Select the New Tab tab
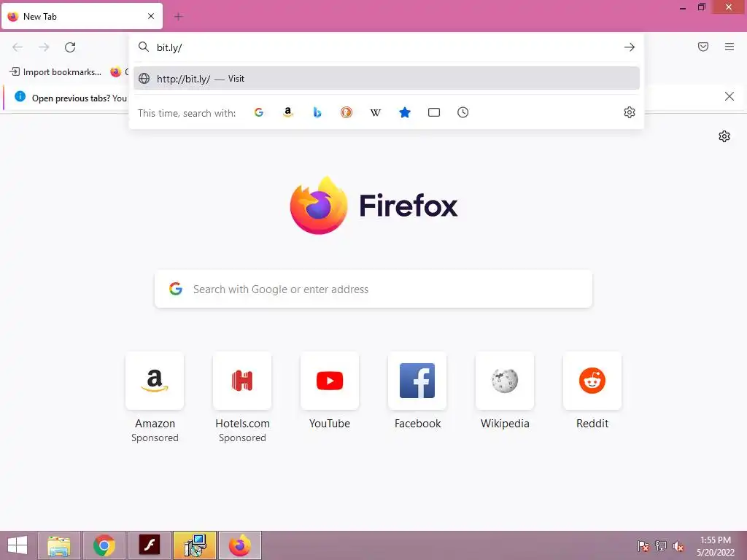 coord(82,17)
